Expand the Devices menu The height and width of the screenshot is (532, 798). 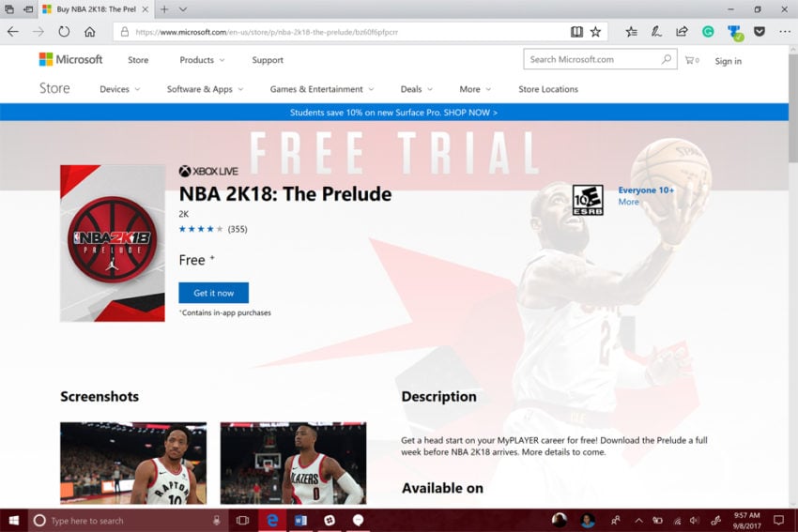pyautogui.click(x=119, y=89)
